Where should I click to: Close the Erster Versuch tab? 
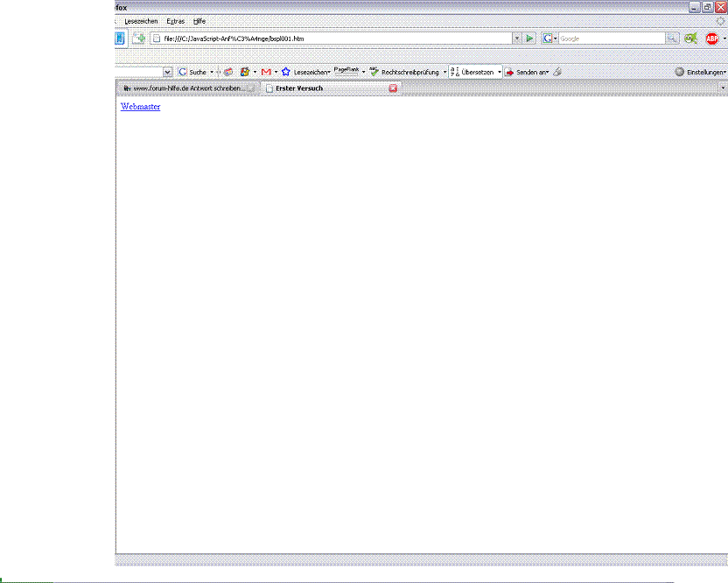[x=393, y=88]
